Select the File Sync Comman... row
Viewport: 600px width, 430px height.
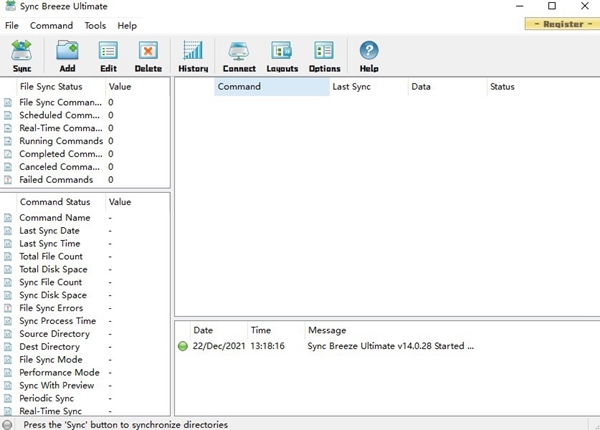click(85, 103)
